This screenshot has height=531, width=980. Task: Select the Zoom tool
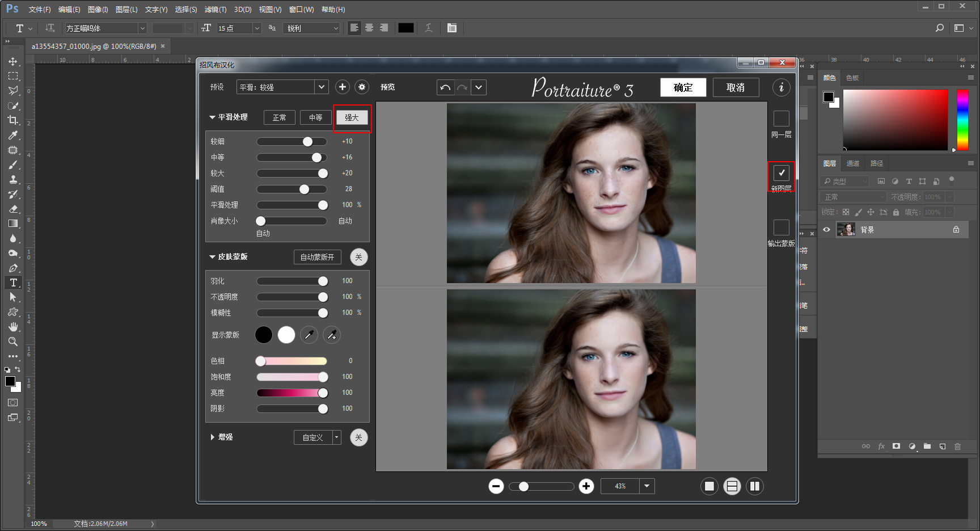[x=13, y=342]
